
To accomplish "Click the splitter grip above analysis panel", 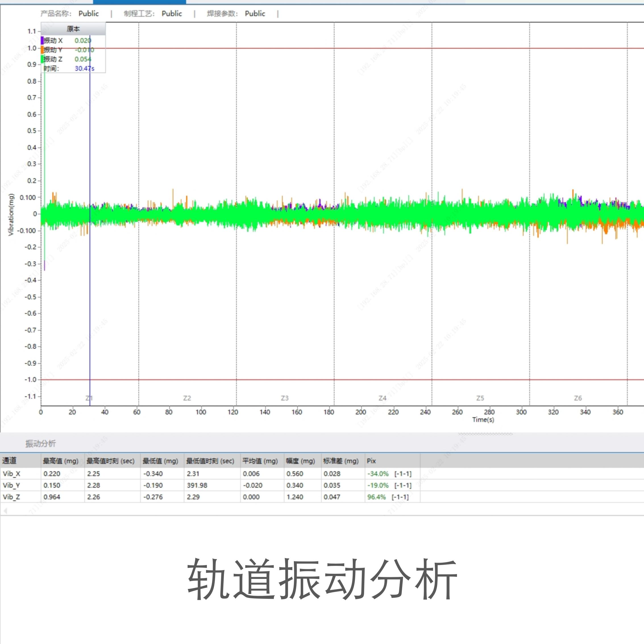I will (485, 434).
